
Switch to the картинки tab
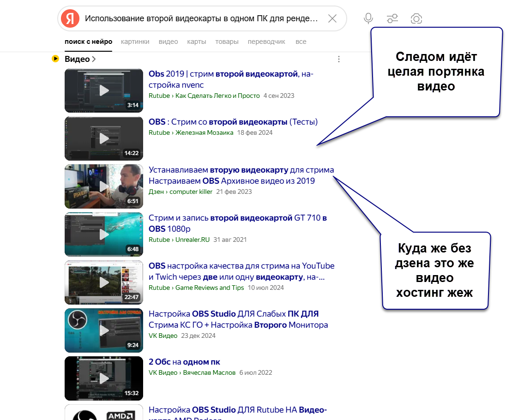(x=135, y=42)
